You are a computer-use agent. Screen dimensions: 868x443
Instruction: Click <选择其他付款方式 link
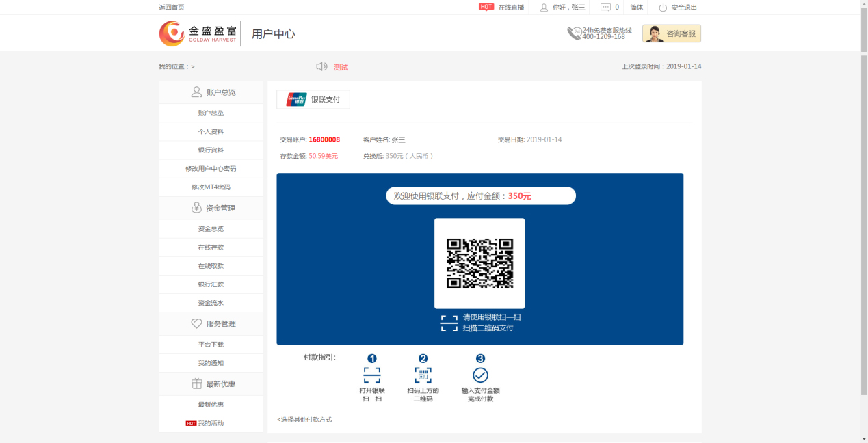[x=304, y=420]
